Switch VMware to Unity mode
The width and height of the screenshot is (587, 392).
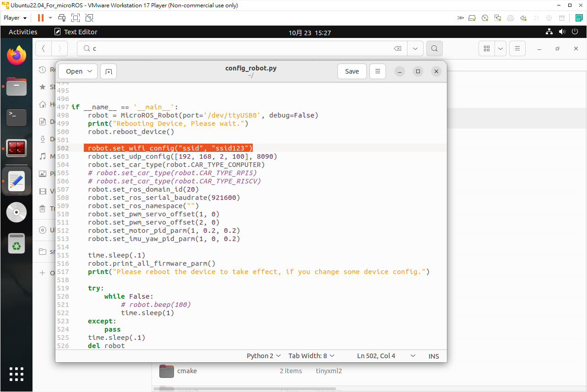click(89, 18)
